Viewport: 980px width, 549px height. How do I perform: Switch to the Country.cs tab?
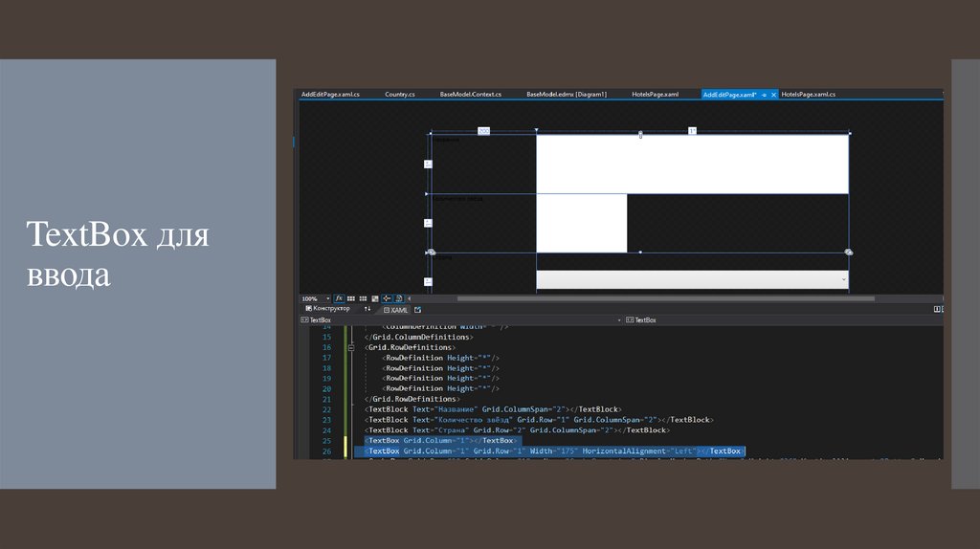point(399,95)
